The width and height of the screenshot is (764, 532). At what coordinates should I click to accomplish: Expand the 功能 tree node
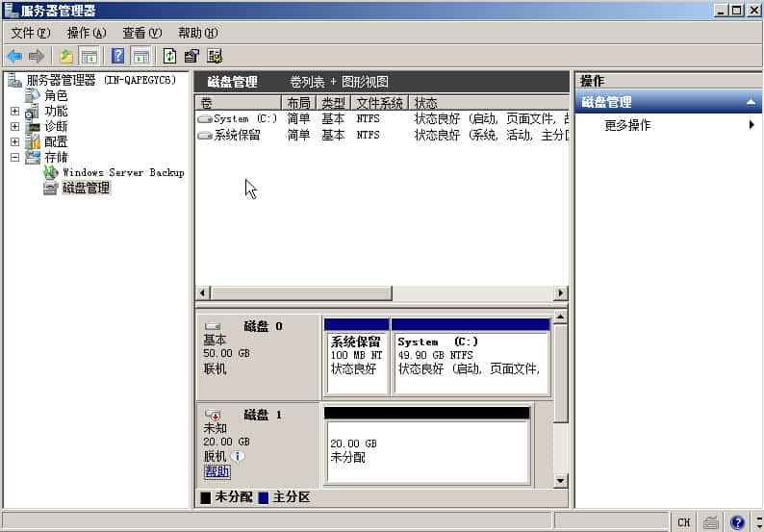14,112
